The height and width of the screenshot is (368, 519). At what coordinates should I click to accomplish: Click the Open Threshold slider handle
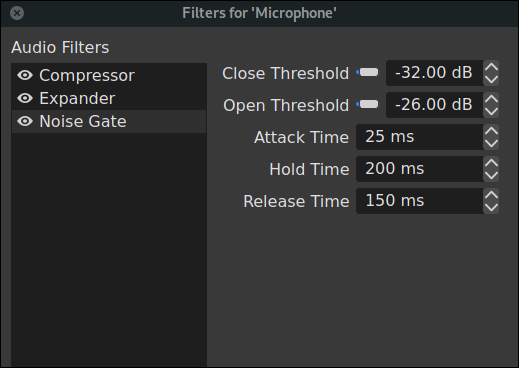(x=369, y=104)
